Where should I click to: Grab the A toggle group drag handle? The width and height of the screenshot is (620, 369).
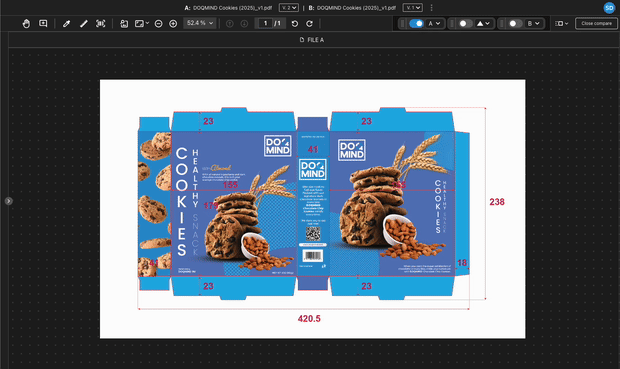click(403, 24)
